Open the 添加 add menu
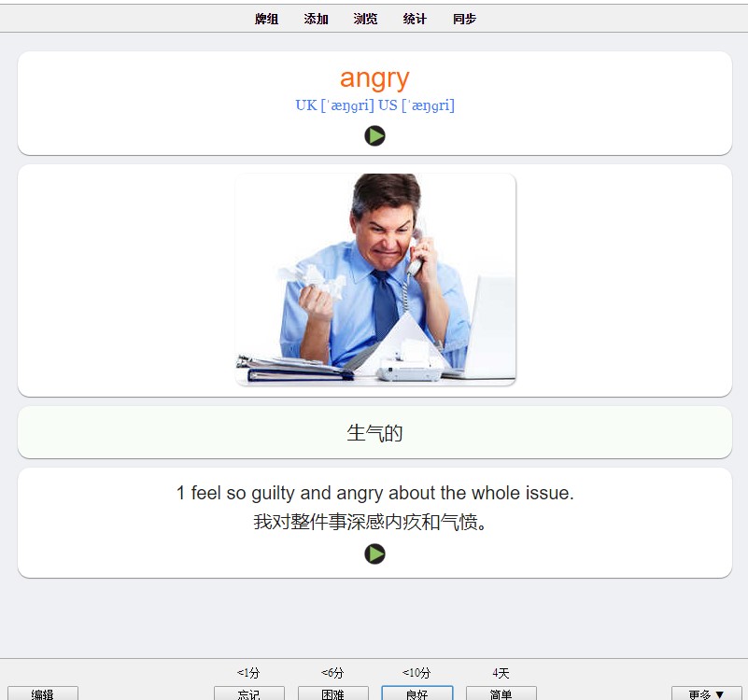 [x=316, y=19]
